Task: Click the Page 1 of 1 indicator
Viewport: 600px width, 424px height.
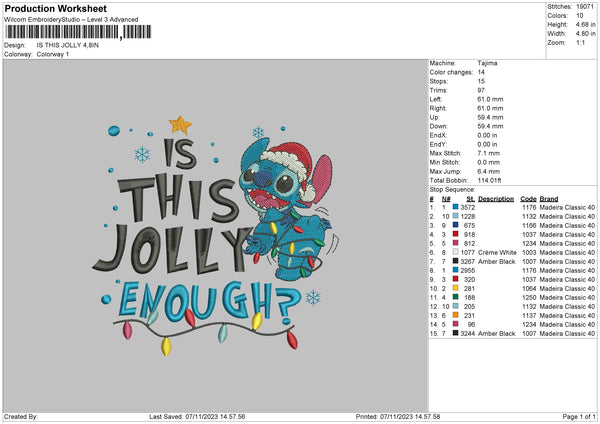Action: tap(579, 416)
